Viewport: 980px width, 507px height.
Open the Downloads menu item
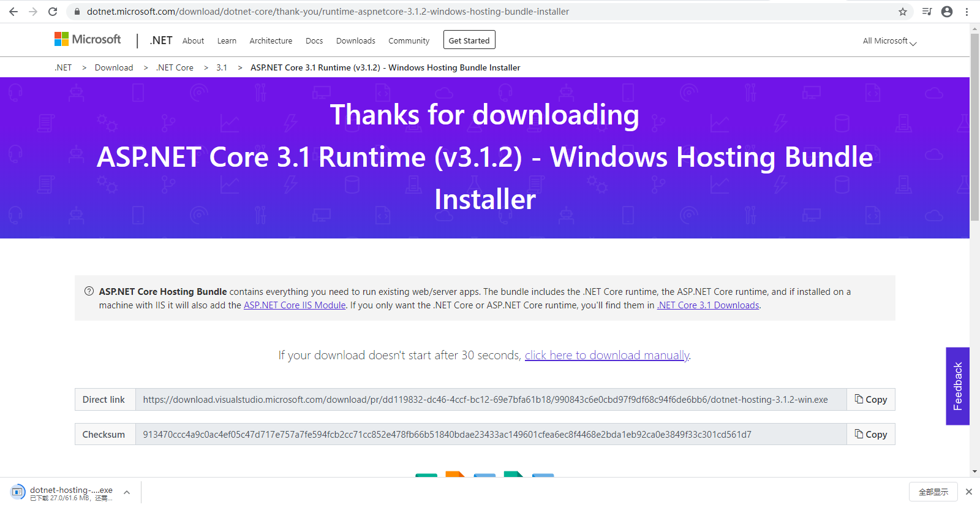pos(355,40)
